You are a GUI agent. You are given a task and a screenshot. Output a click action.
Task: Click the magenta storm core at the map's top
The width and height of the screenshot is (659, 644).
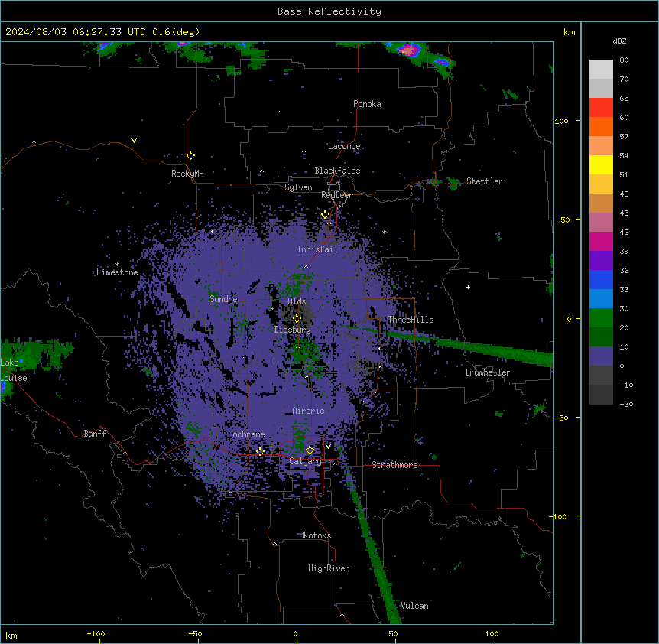408,50
